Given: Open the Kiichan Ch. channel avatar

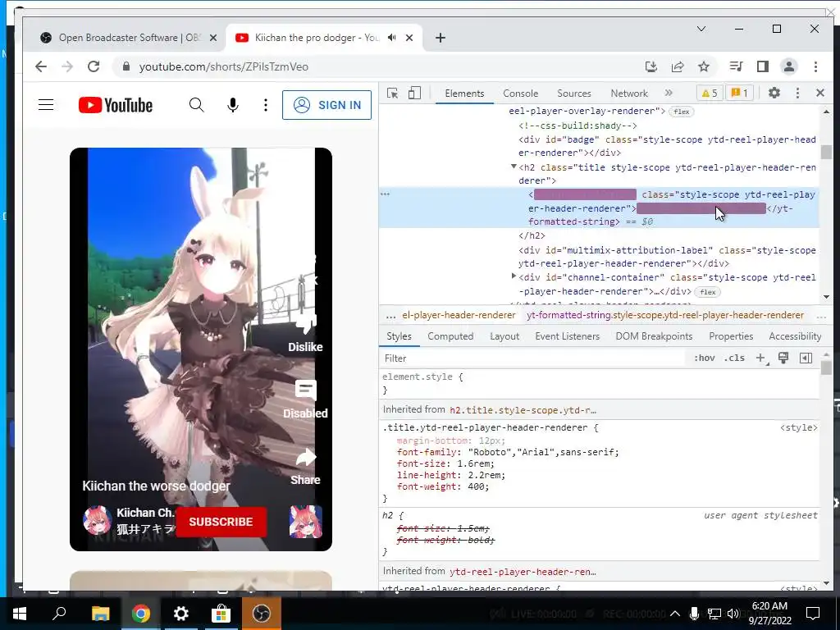Looking at the screenshot, I should [98, 520].
